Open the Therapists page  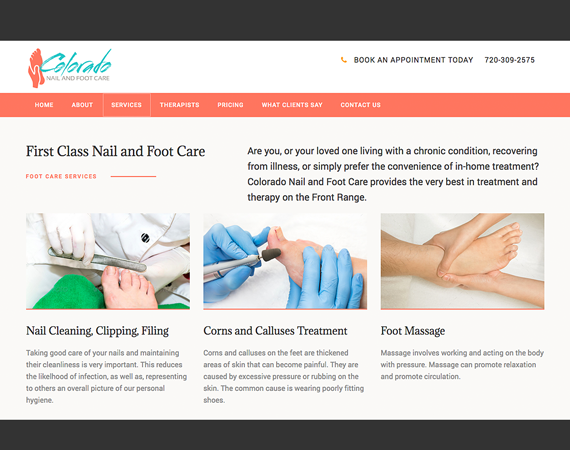tap(180, 105)
